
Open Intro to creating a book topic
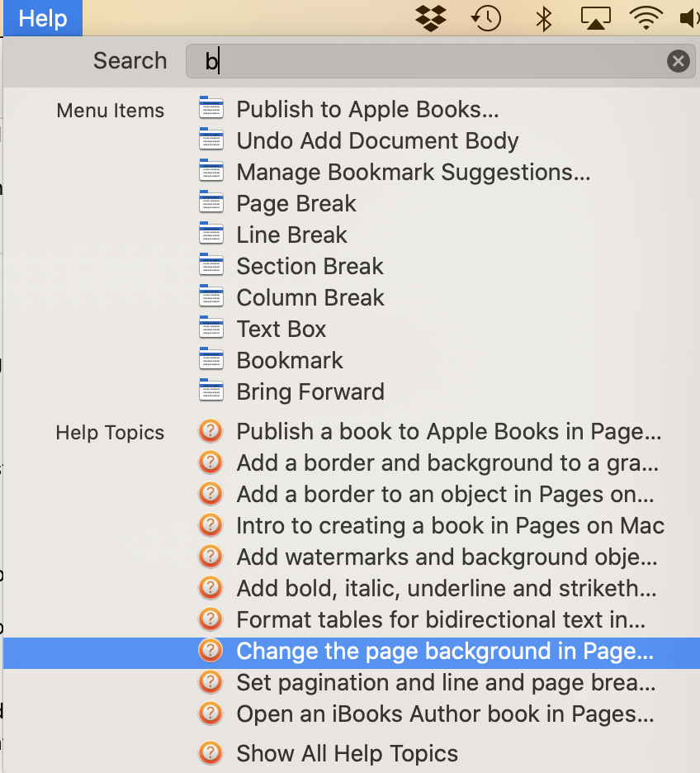pyautogui.click(x=450, y=525)
